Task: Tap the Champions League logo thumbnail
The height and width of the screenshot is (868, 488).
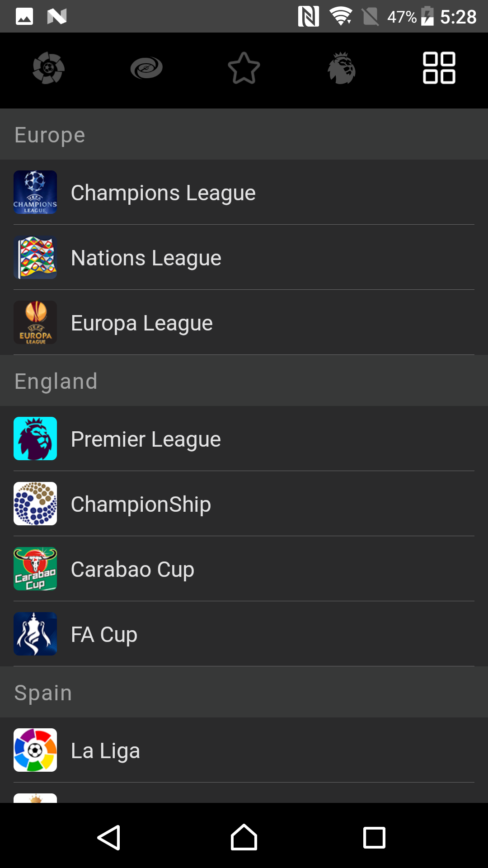Action: pos(35,192)
